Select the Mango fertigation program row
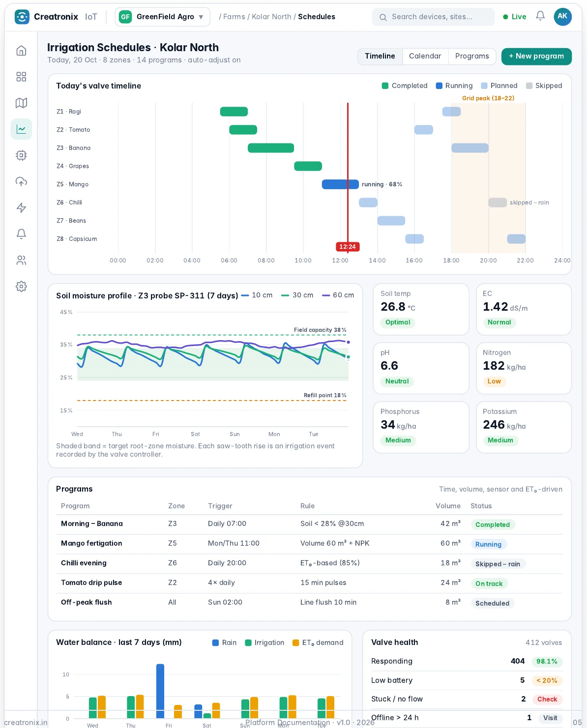587x728 pixels. (x=309, y=544)
